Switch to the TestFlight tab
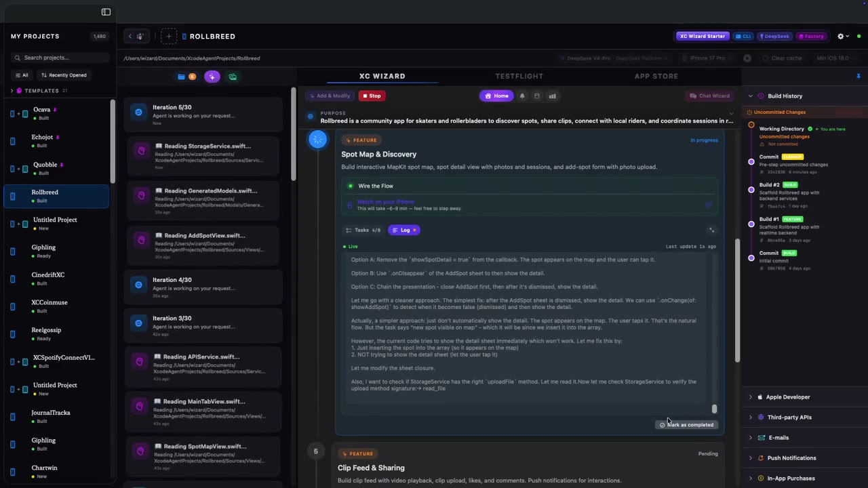Viewport: 868px width, 488px height. (x=519, y=76)
